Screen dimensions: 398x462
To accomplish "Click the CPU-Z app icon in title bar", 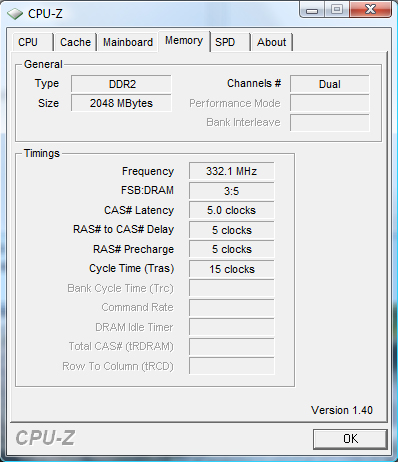I will tap(15, 13).
